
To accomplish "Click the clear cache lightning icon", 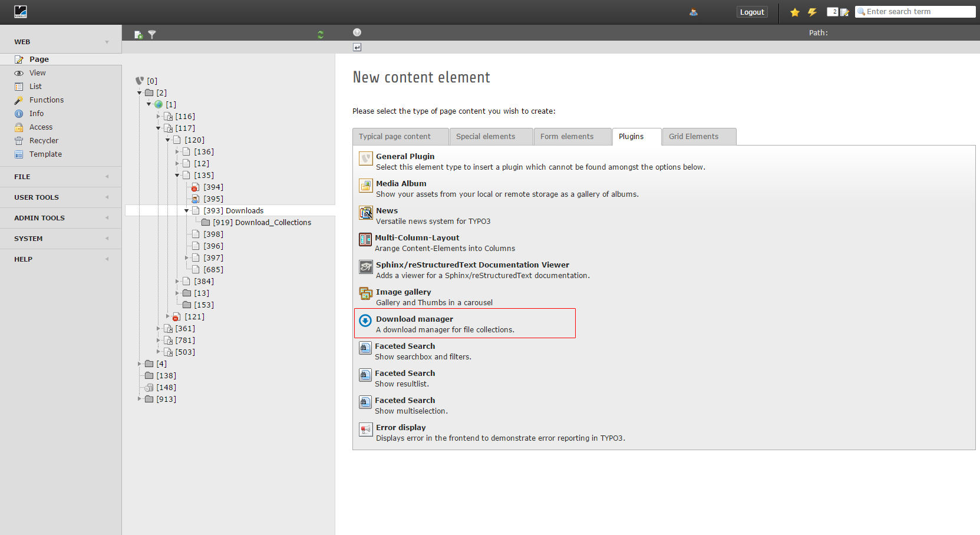I will click(812, 12).
